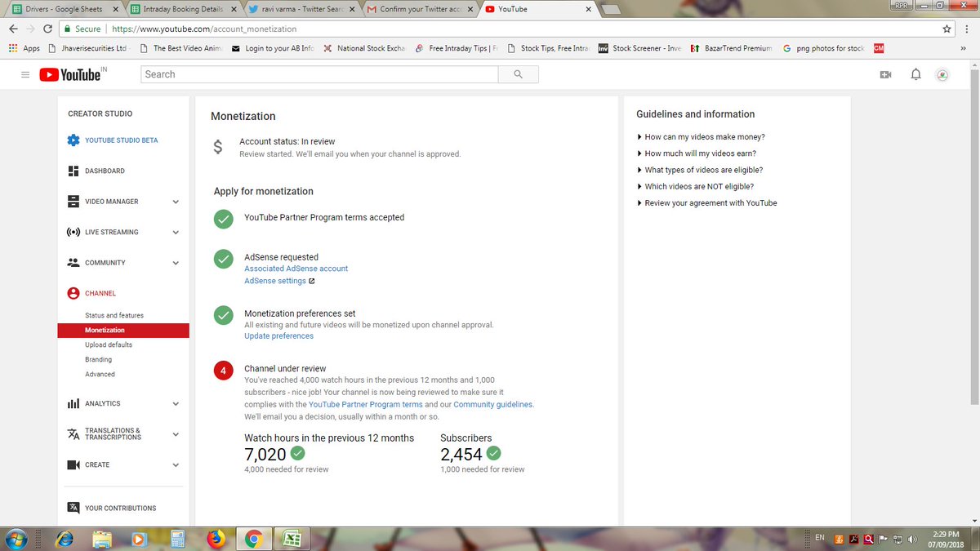Open the upload video camera icon
This screenshot has height=551, width=980.
885,74
